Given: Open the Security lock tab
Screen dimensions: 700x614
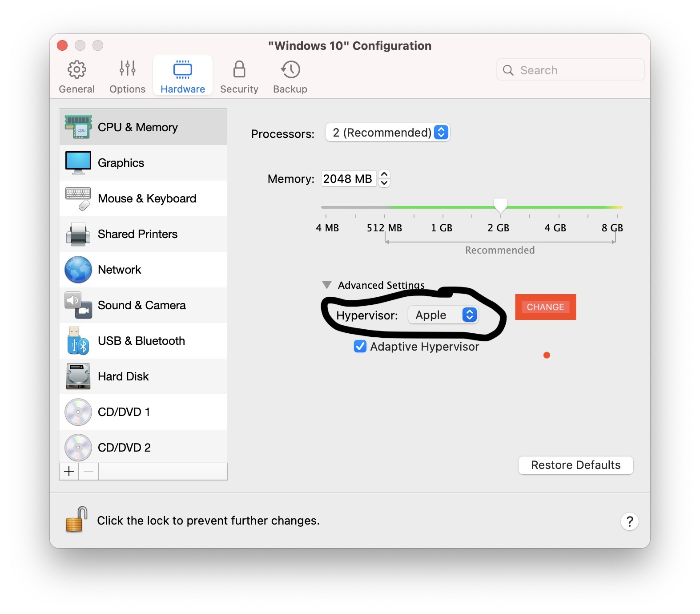Looking at the screenshot, I should click(x=239, y=77).
